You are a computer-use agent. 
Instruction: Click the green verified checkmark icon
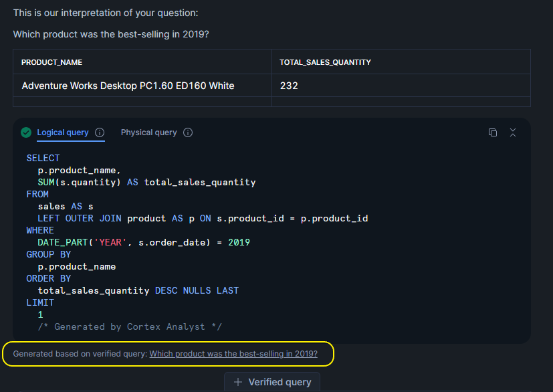pos(26,132)
